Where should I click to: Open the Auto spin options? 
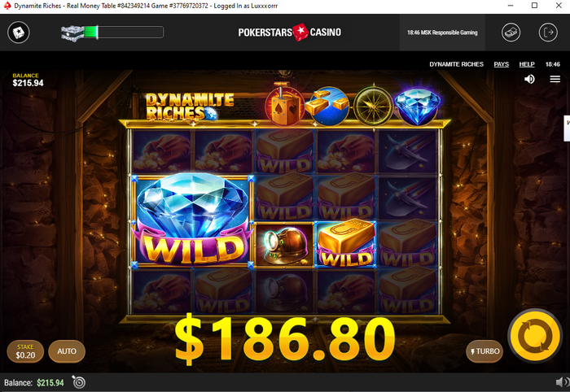click(67, 351)
